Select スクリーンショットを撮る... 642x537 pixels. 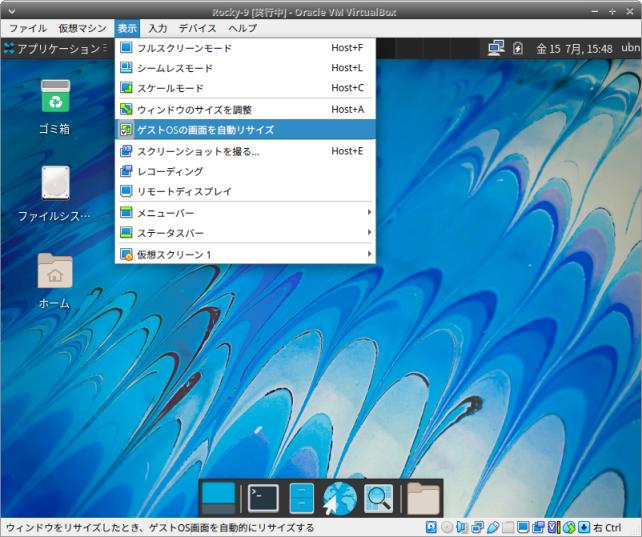(245, 151)
